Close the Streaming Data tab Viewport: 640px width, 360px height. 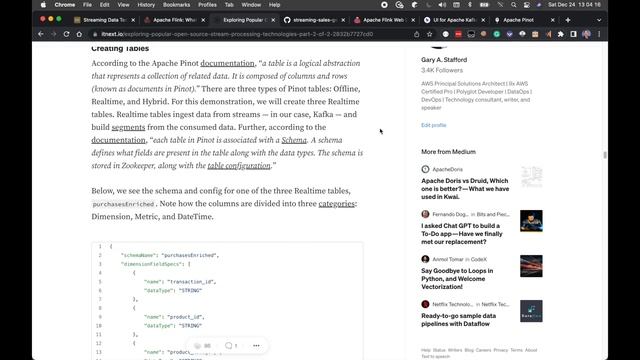[133, 20]
